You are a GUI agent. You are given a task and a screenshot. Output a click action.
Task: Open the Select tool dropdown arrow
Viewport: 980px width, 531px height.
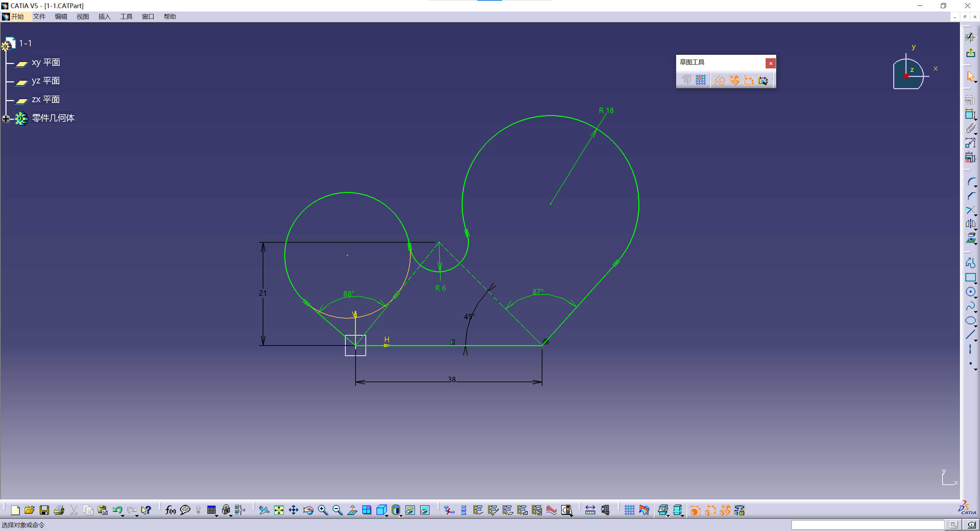click(x=976, y=82)
